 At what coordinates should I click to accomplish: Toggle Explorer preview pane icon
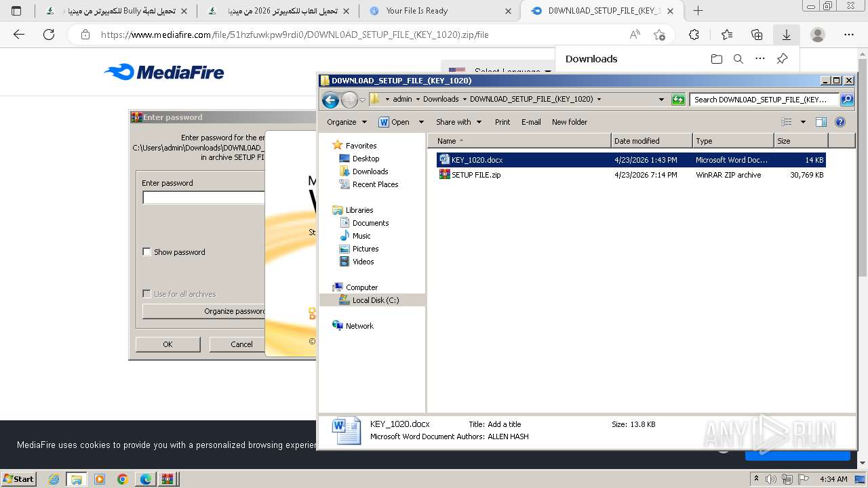(x=821, y=122)
